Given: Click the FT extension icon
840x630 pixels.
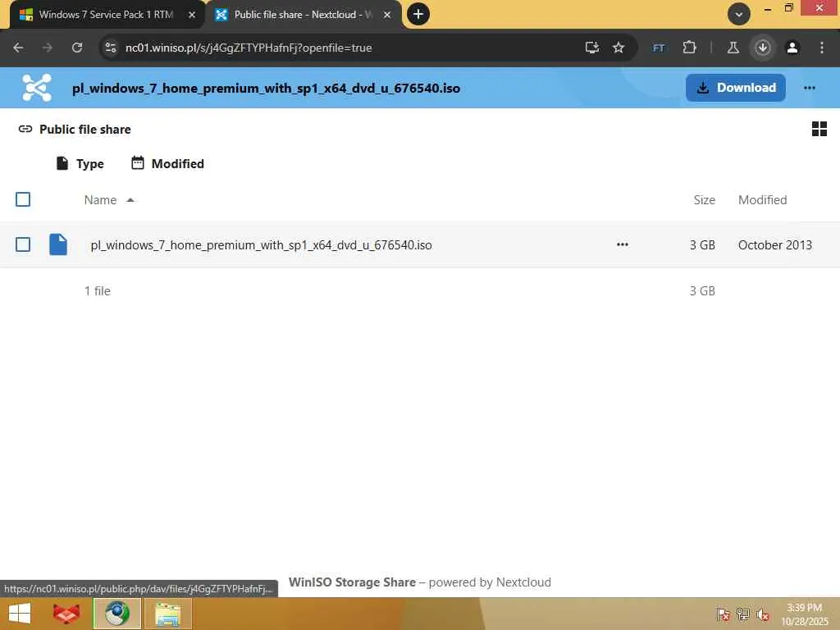Looking at the screenshot, I should click(659, 48).
